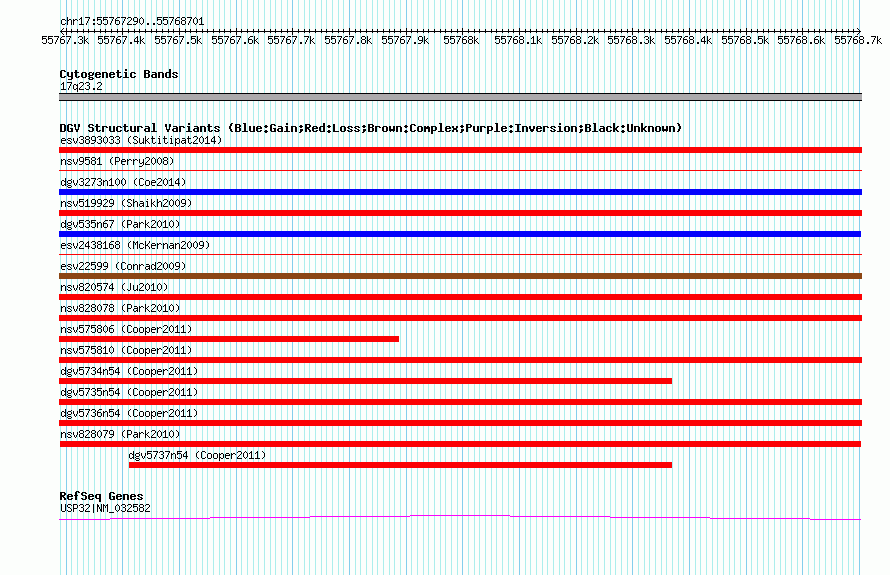Image resolution: width=890 pixels, height=575 pixels.
Task: Click the 55768k ruler label
Action: pos(461,40)
